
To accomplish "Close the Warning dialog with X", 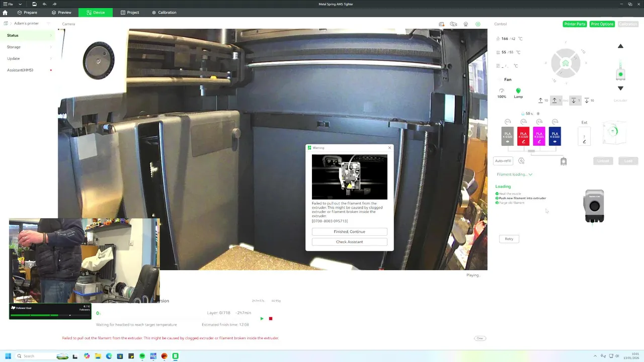I will pos(389,148).
